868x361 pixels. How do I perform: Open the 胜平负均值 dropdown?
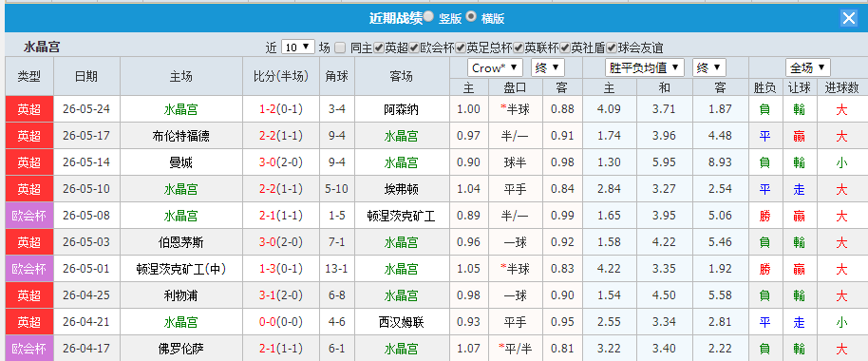[x=645, y=68]
